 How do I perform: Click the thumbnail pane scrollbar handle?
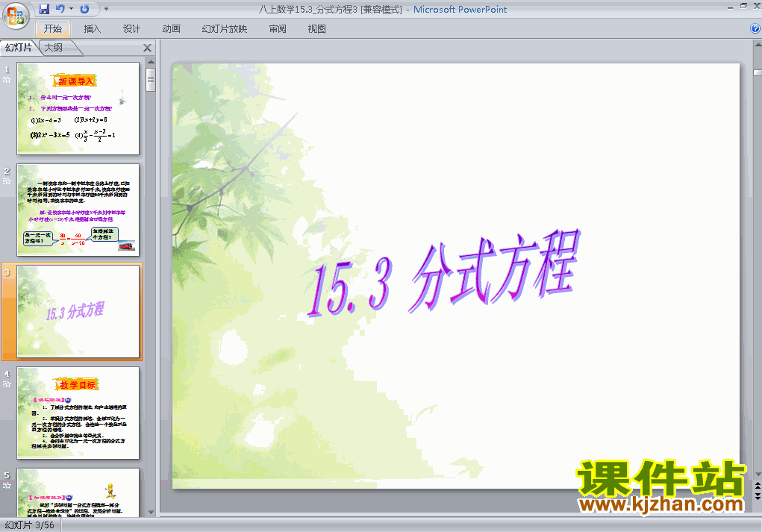tap(152, 80)
